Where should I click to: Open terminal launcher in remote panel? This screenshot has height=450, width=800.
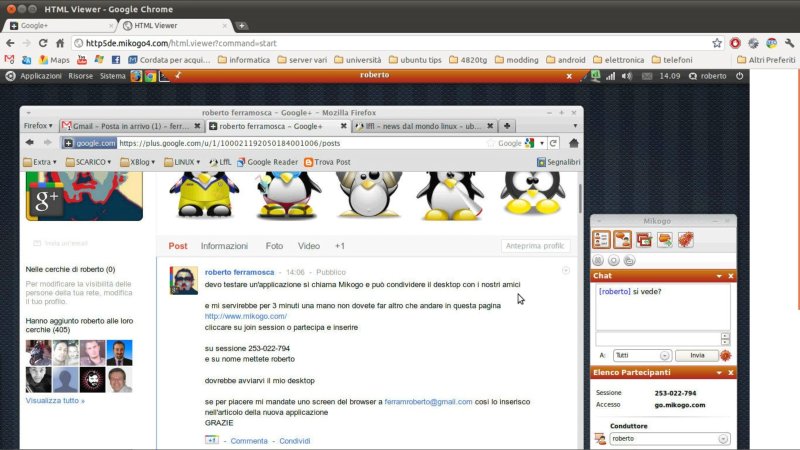pyautogui.click(x=164, y=76)
